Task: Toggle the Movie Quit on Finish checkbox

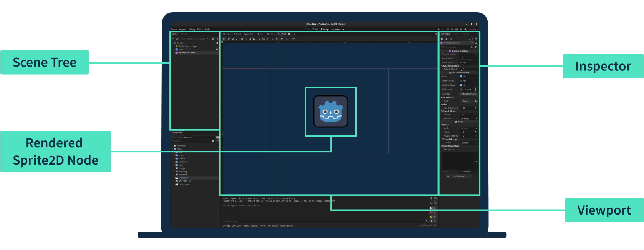Action: tap(461, 62)
